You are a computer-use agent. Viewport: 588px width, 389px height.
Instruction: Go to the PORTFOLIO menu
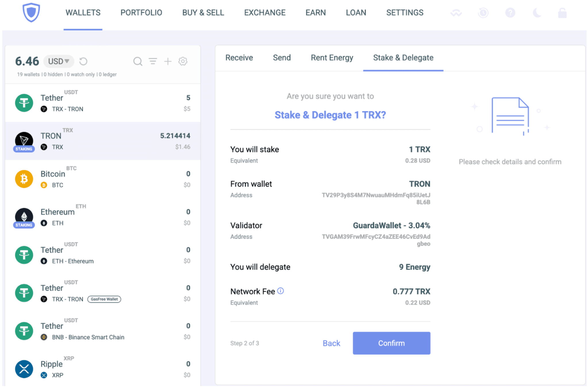[141, 13]
